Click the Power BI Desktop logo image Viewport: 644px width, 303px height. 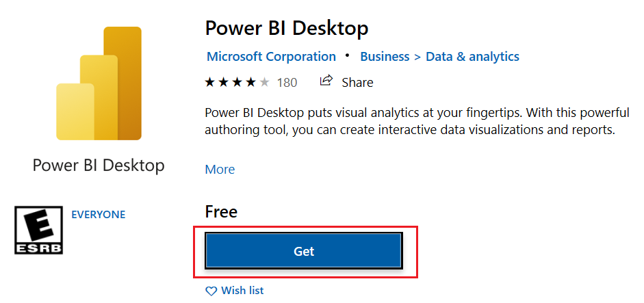click(99, 83)
